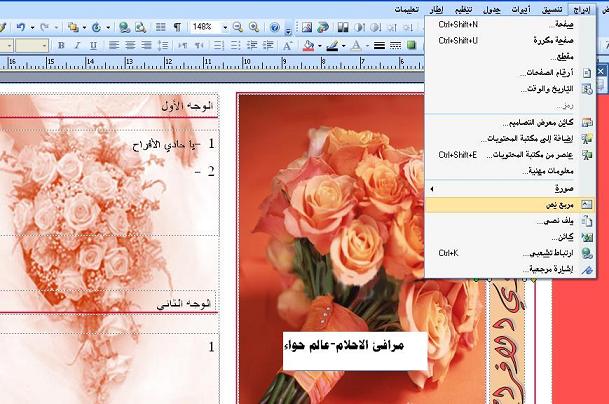The image size is (609, 404).
Task: Click أرقام الصفحات (Page Numbers) entry
Action: [x=523, y=74]
